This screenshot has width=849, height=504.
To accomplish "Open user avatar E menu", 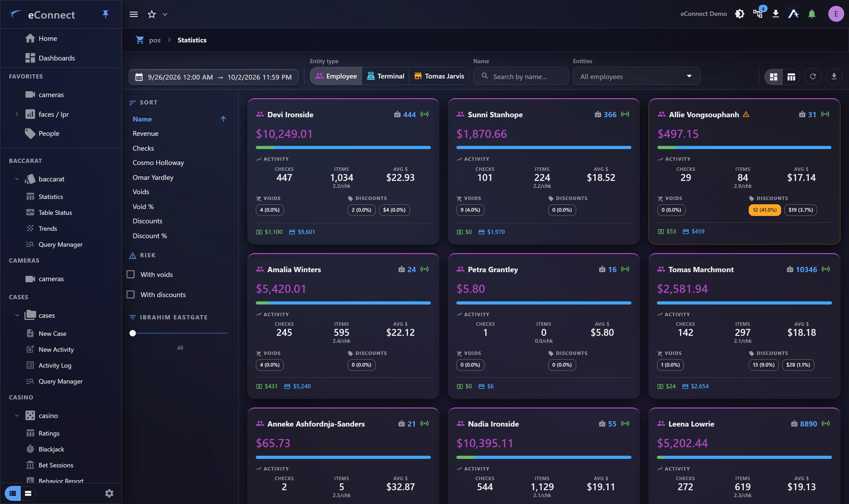I will (x=836, y=14).
